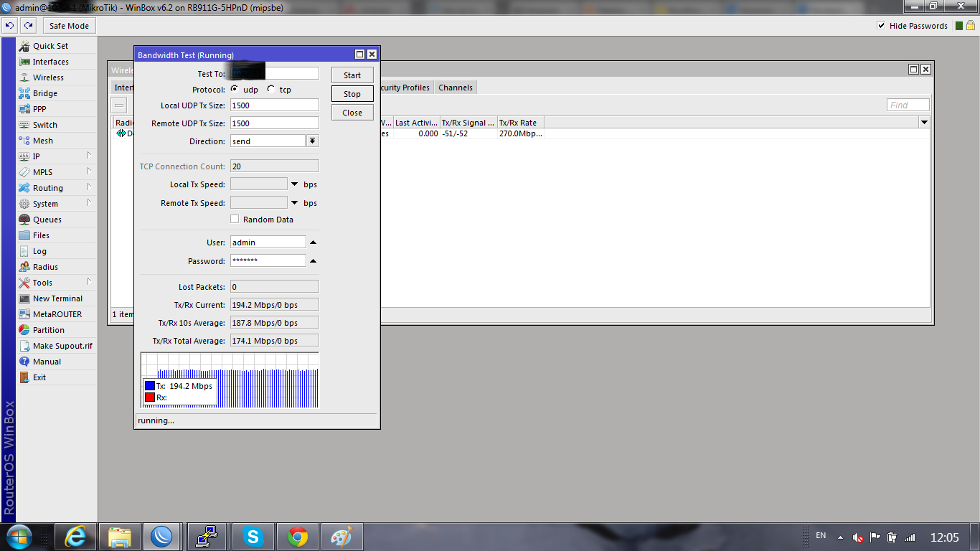This screenshot has height=551, width=980.
Task: Open the Queues section
Action: [x=47, y=220]
